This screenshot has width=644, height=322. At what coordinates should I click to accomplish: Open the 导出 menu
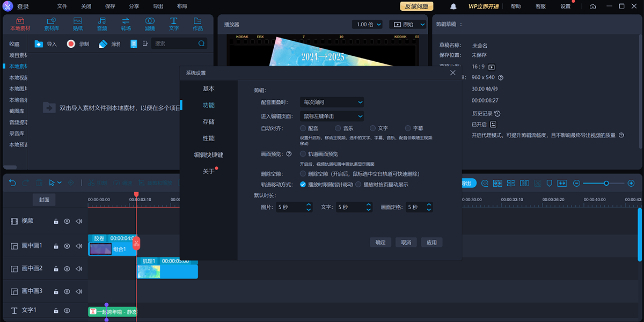pos(158,6)
